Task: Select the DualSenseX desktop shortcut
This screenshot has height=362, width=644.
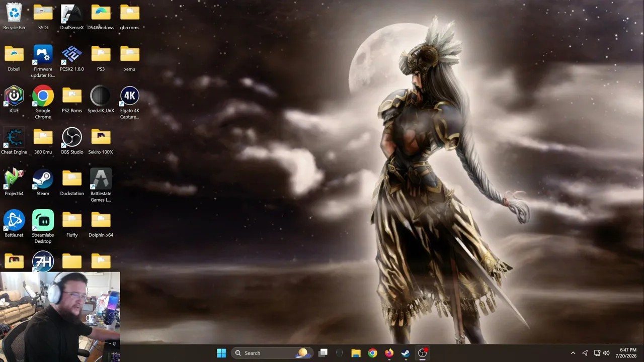Action: [72, 17]
